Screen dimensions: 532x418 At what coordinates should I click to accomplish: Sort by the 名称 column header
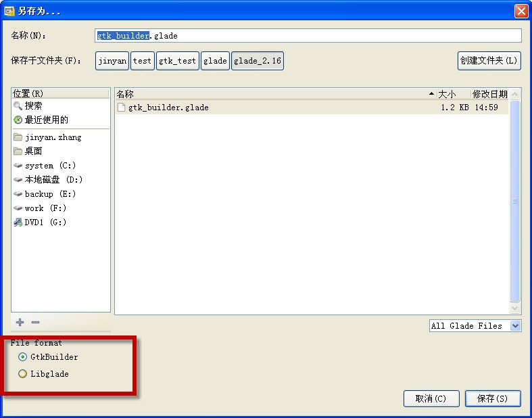coord(276,94)
